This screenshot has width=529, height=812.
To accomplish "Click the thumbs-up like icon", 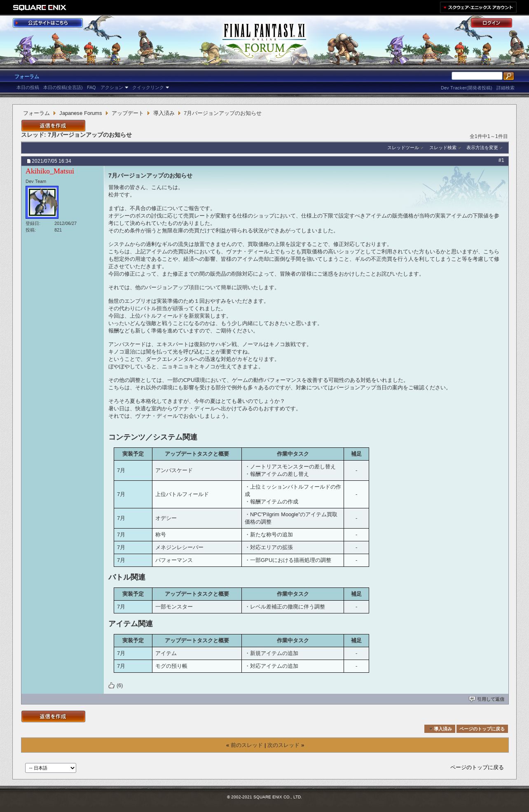I will (x=111, y=686).
